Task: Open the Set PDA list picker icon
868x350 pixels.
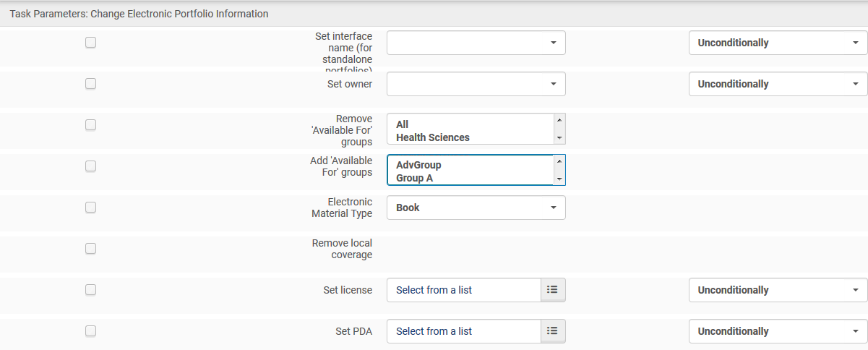Action: coord(553,331)
